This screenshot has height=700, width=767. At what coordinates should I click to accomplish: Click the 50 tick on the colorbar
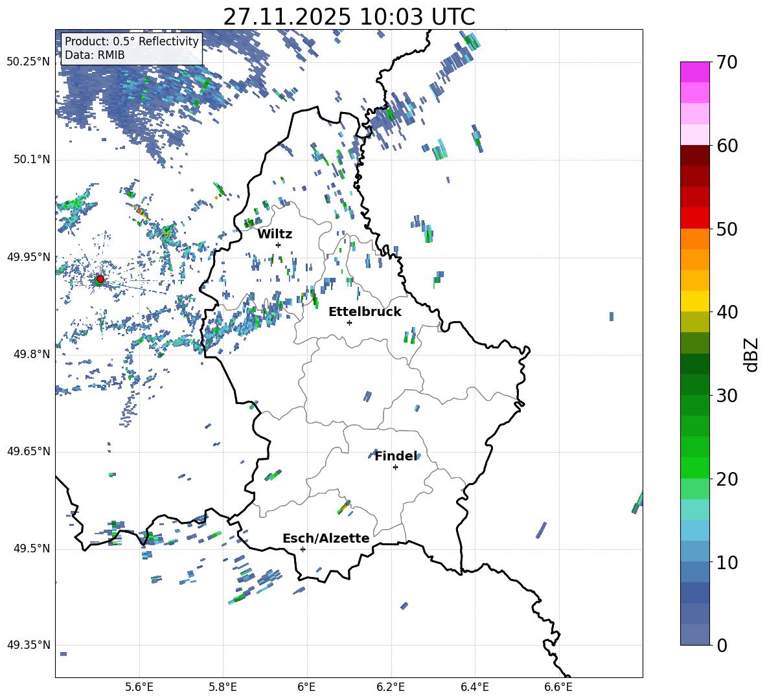[726, 229]
